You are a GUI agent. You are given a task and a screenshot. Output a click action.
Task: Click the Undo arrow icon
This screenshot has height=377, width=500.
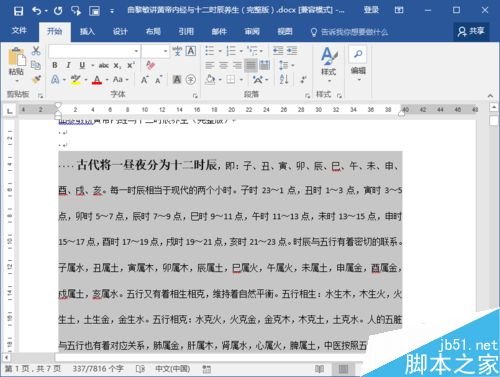[x=37, y=11]
